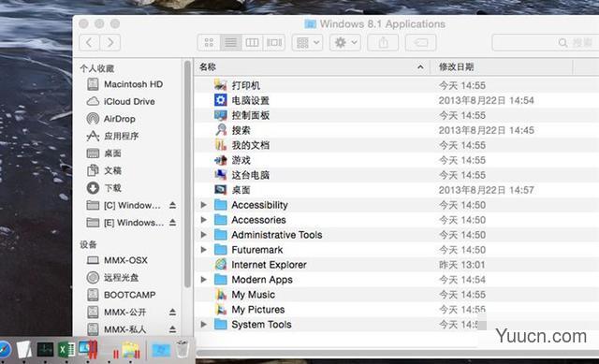Open Safari from the Dock

point(4,349)
